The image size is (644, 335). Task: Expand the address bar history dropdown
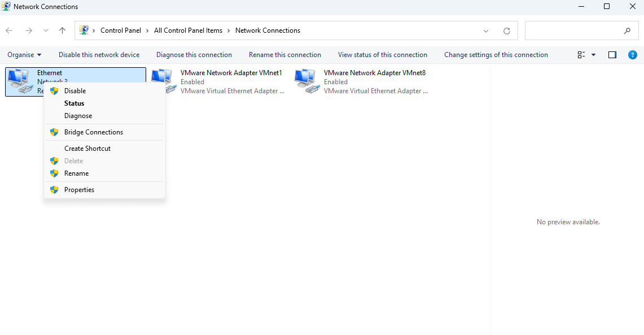487,31
